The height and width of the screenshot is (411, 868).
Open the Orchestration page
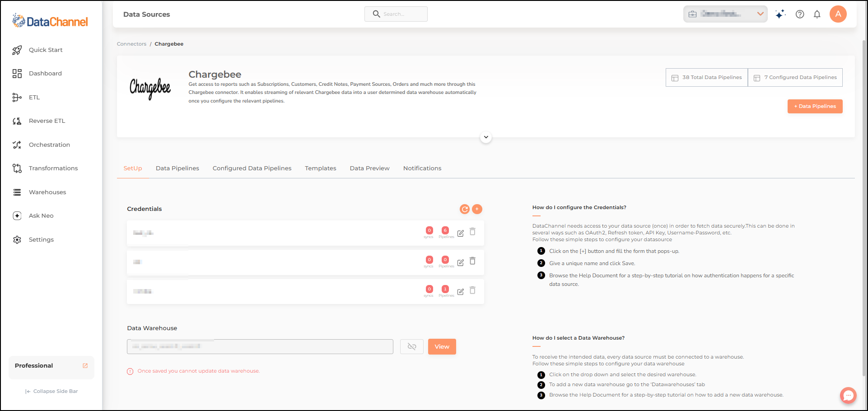(x=49, y=145)
